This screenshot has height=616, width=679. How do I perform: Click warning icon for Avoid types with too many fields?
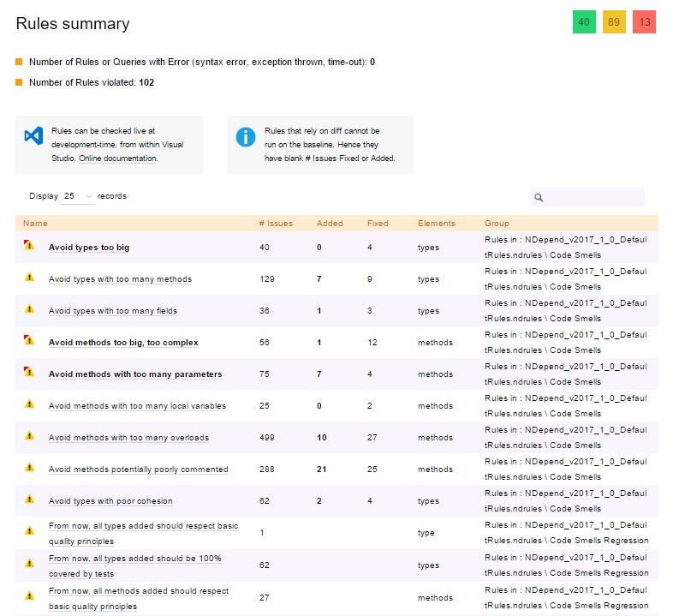[29, 308]
